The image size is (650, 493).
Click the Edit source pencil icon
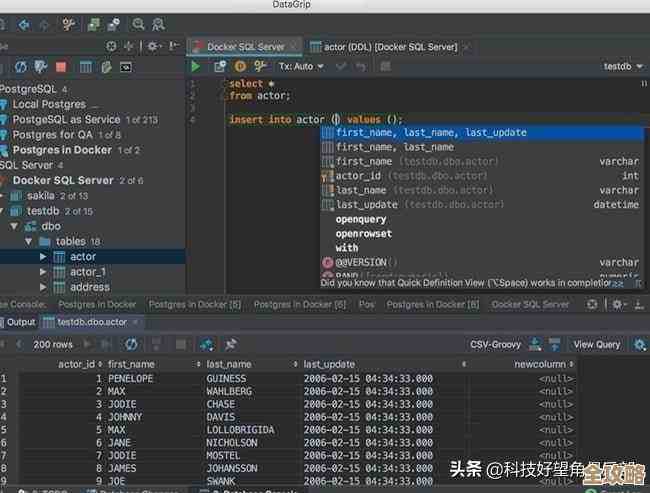point(106,67)
